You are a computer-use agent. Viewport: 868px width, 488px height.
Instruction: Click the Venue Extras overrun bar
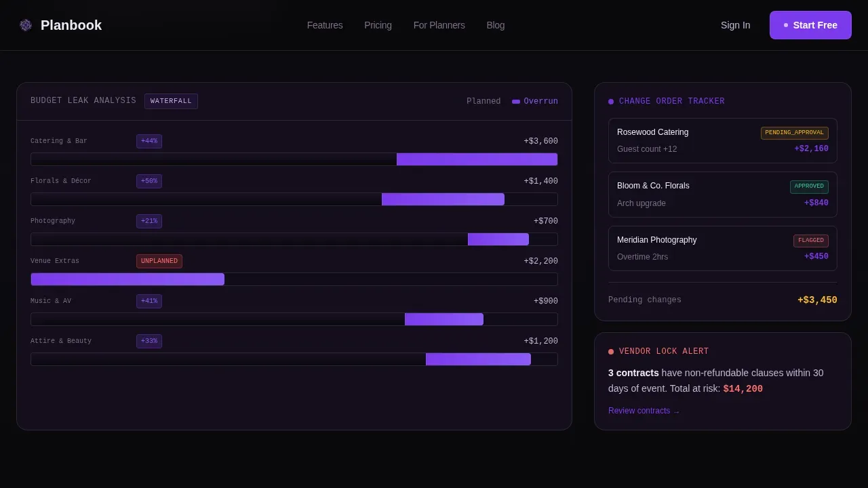(x=127, y=279)
